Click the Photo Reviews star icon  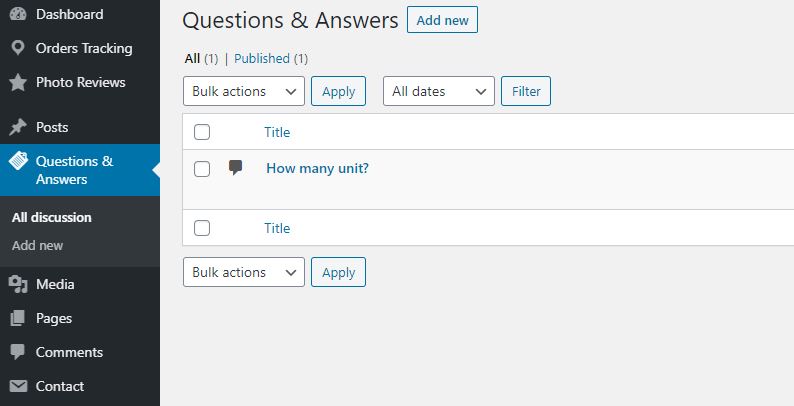[17, 82]
